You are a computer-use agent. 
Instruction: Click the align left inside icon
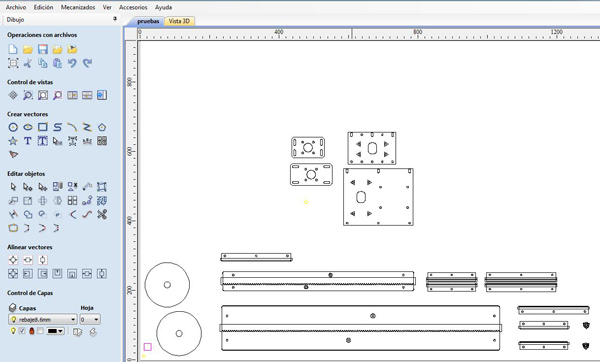click(x=28, y=274)
